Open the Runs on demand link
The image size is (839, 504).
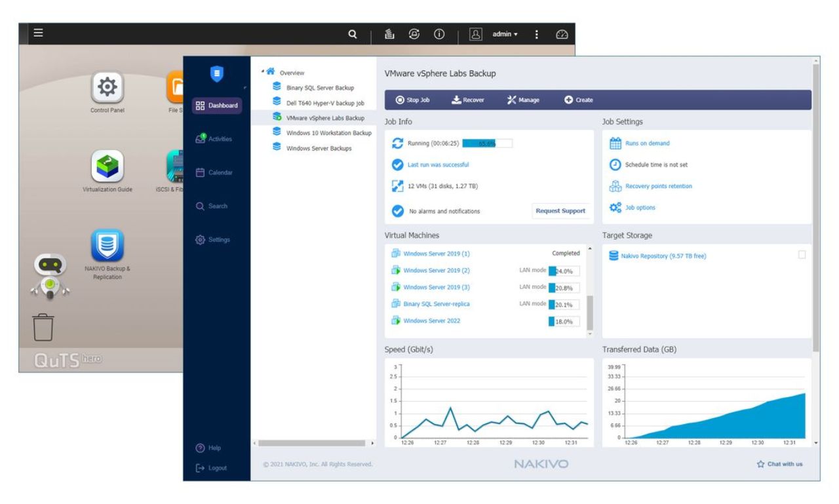pyautogui.click(x=647, y=144)
